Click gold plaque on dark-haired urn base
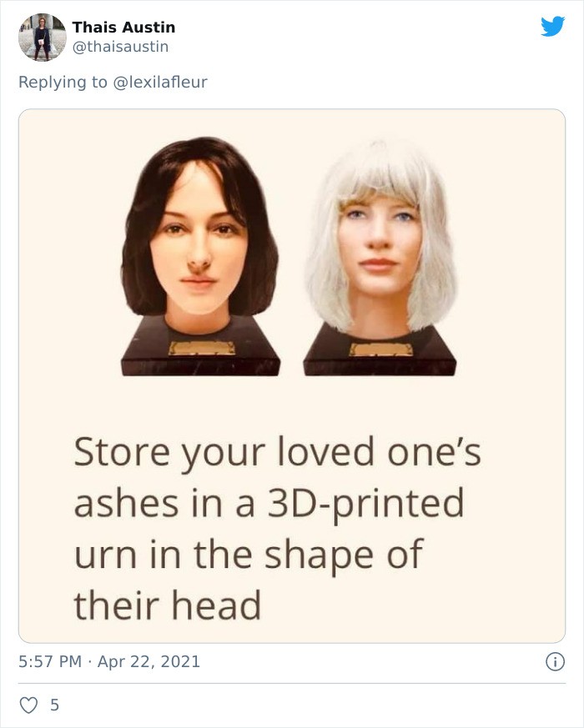 202,349
